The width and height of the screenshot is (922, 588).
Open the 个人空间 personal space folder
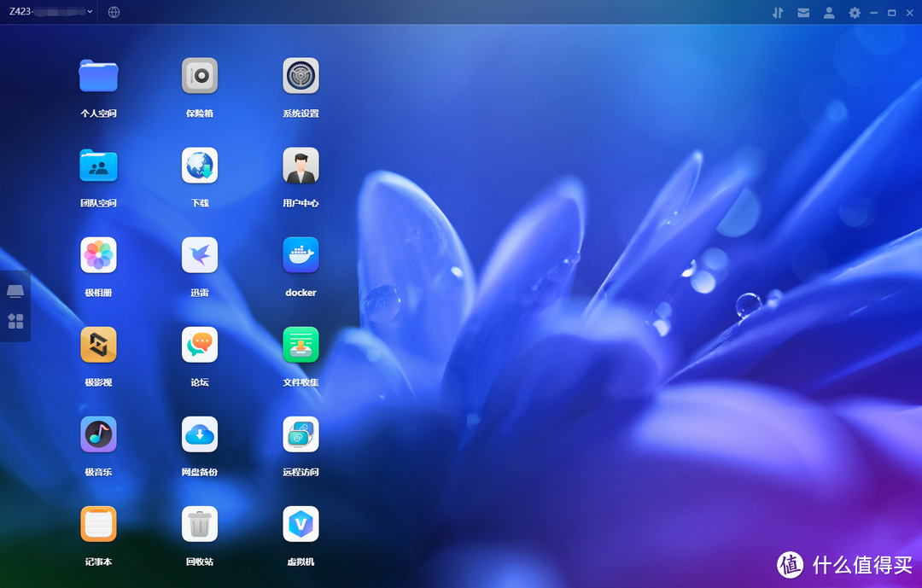pyautogui.click(x=98, y=76)
